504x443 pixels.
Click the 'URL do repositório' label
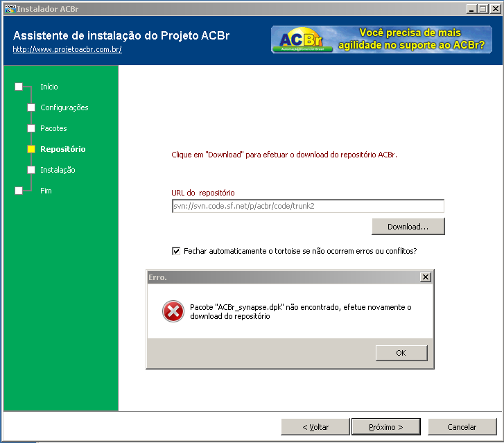click(203, 193)
